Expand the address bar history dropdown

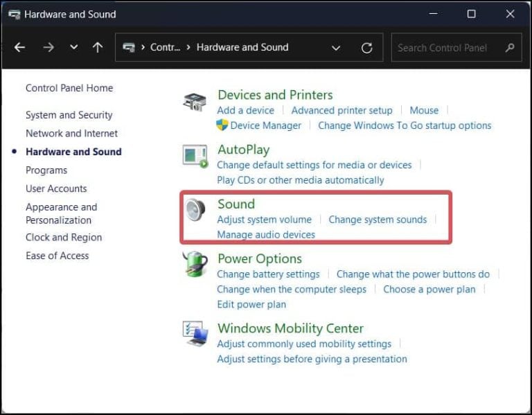(x=336, y=48)
